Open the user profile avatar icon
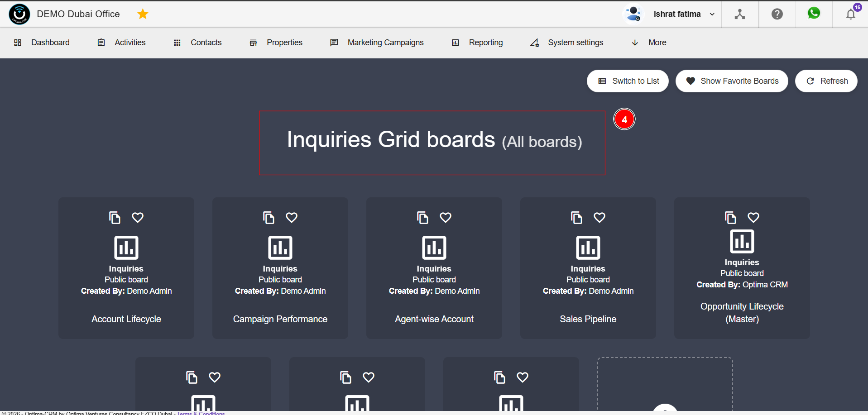Screen dimensions: 868x415 633,14
